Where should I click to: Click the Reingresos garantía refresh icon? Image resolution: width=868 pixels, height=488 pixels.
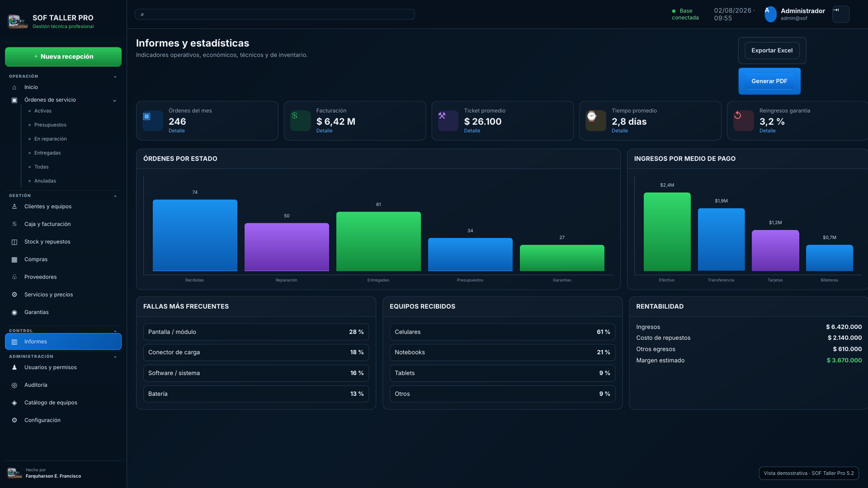pos(743,120)
